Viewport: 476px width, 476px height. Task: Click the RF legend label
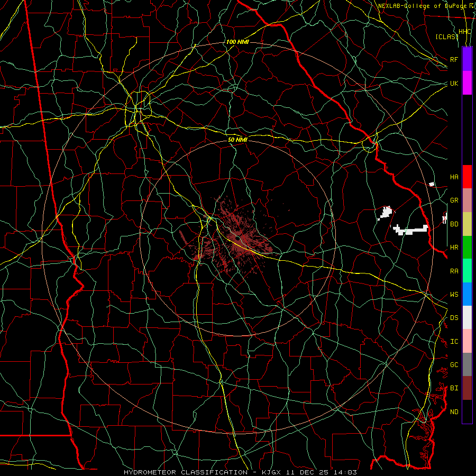pos(454,59)
